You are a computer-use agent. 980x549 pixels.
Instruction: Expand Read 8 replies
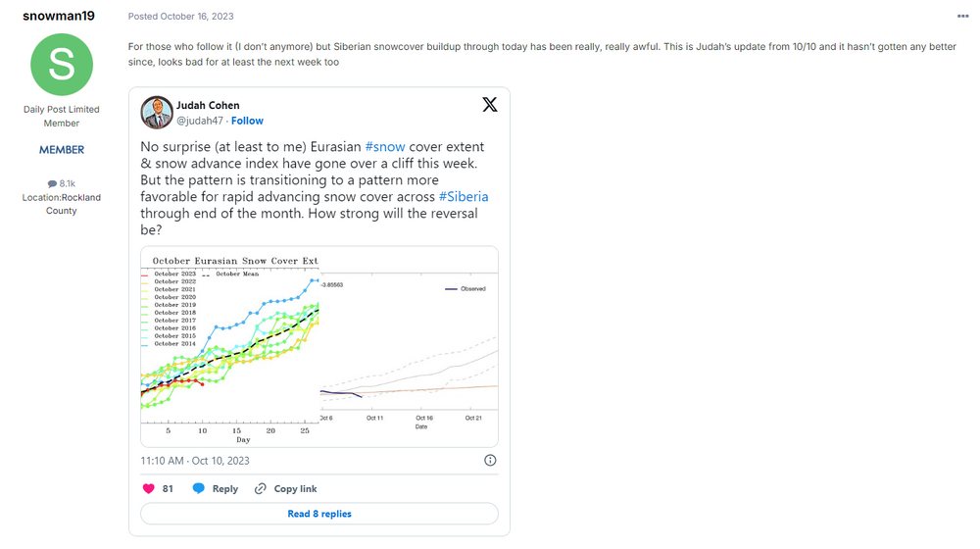coord(319,514)
